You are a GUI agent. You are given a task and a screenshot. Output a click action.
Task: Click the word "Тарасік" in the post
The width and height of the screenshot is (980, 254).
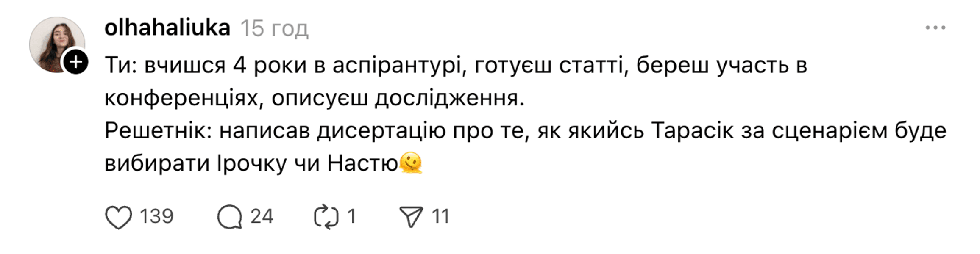pos(693,131)
